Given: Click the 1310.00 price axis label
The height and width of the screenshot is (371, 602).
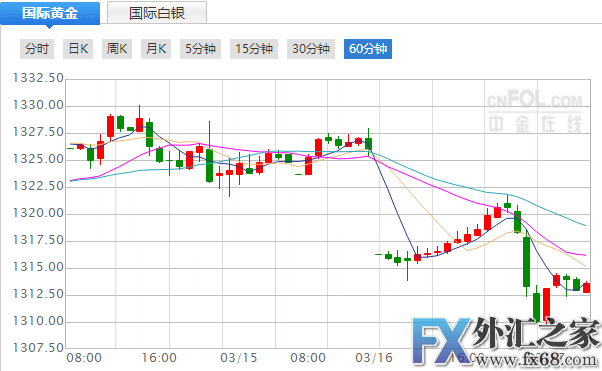Looking at the screenshot, I should pos(38,321).
